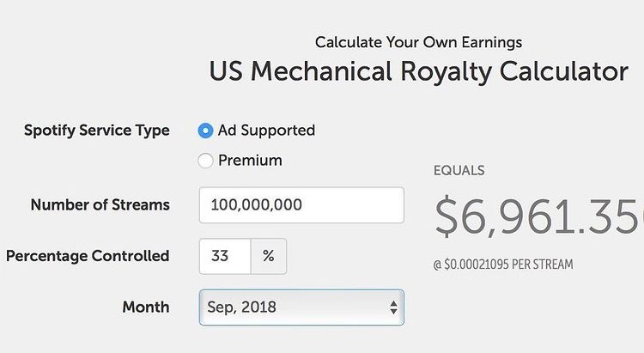Click the Premium option label text

[250, 160]
